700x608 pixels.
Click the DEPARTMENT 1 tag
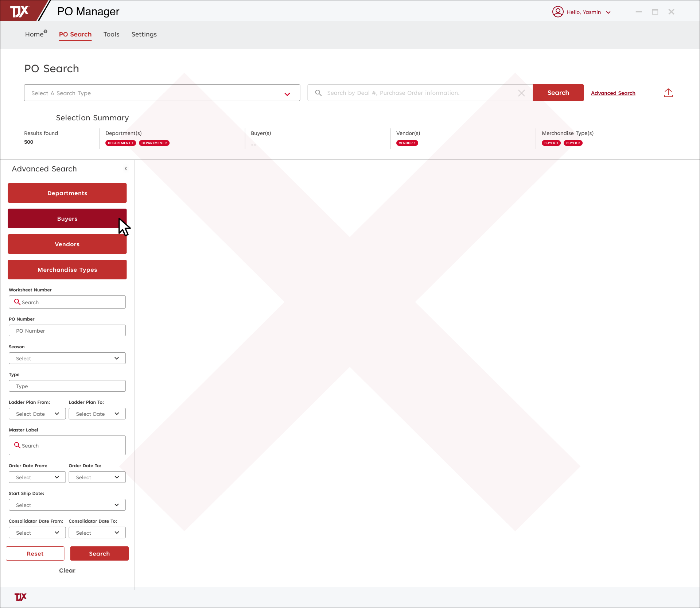point(121,143)
